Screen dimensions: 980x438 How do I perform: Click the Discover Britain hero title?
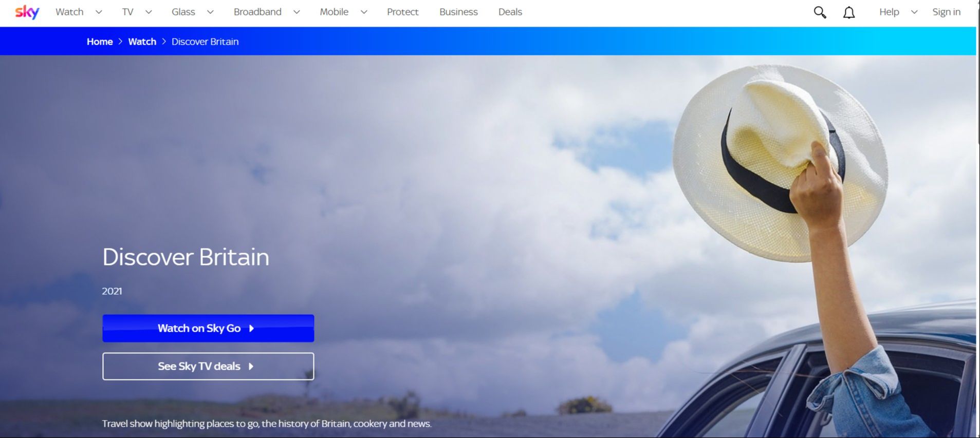point(186,257)
